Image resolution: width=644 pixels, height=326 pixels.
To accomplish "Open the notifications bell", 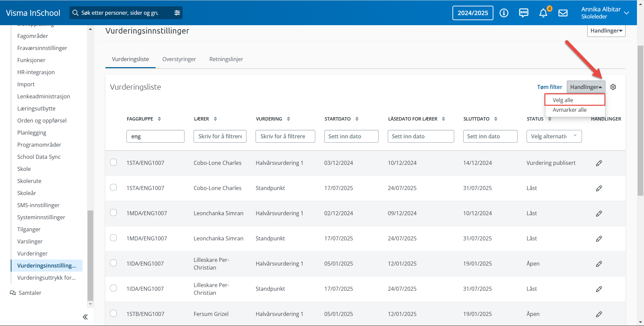I will [543, 13].
